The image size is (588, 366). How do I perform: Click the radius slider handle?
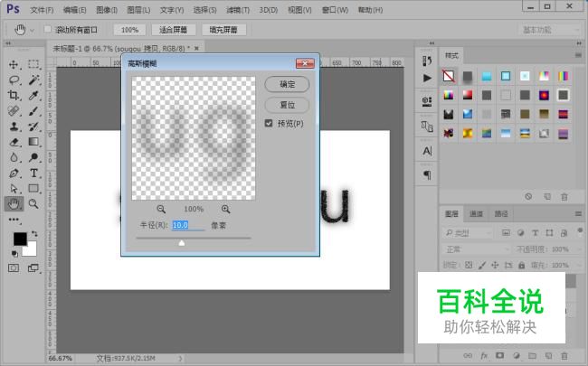[x=182, y=242]
